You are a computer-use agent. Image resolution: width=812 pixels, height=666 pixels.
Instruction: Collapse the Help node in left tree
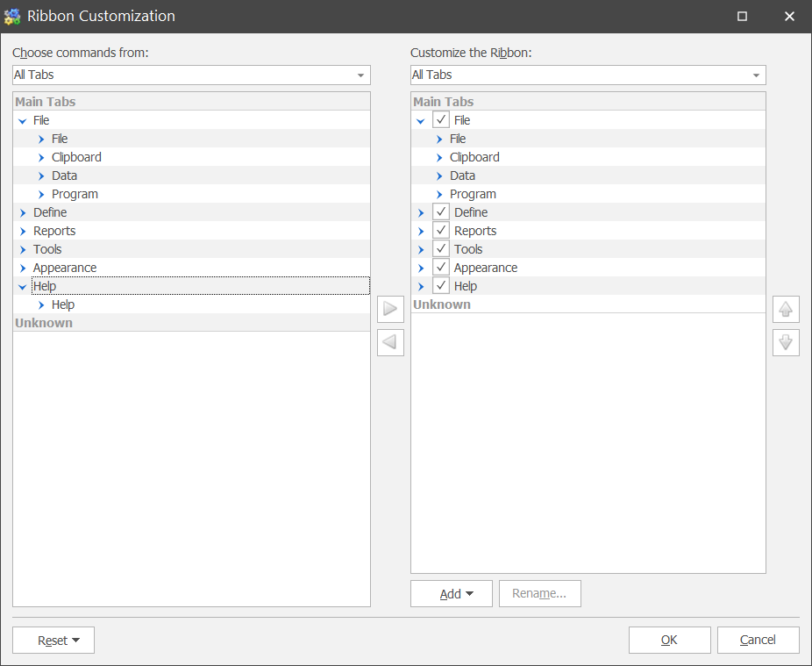[x=23, y=286]
